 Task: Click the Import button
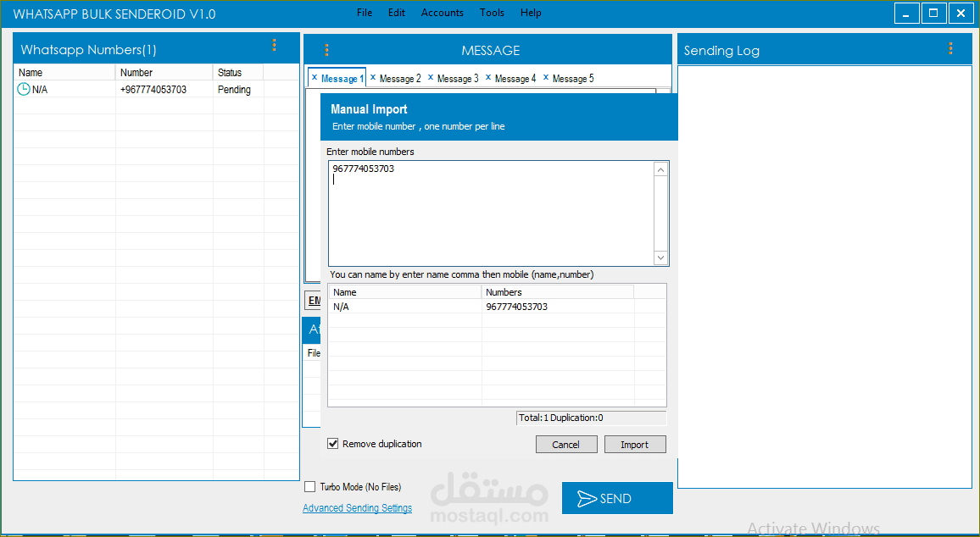point(635,445)
